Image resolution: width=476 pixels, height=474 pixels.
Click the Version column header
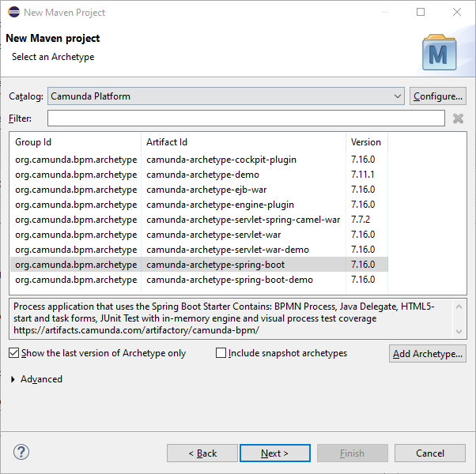pos(366,142)
